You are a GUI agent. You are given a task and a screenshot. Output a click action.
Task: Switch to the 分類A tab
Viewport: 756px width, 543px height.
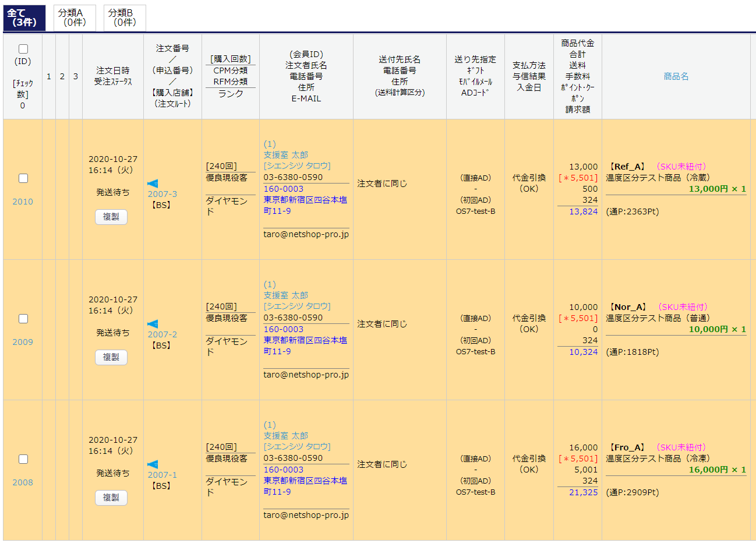pos(75,17)
